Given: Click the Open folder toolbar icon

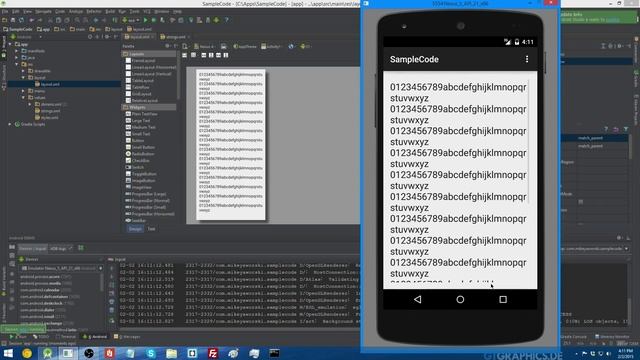Looking at the screenshot, I should click(x=5, y=20).
